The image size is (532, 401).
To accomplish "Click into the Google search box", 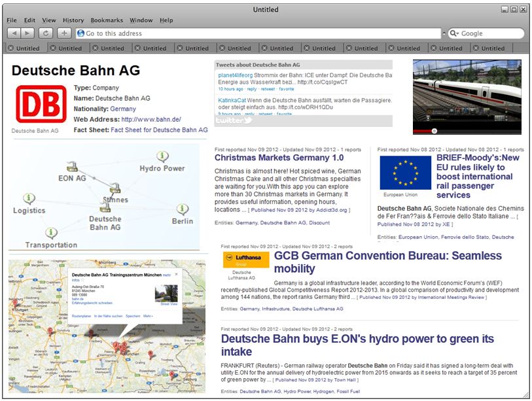I will (x=486, y=33).
